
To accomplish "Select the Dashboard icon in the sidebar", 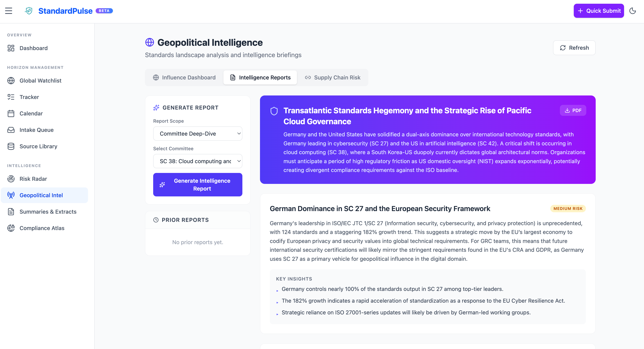I will [x=11, y=48].
